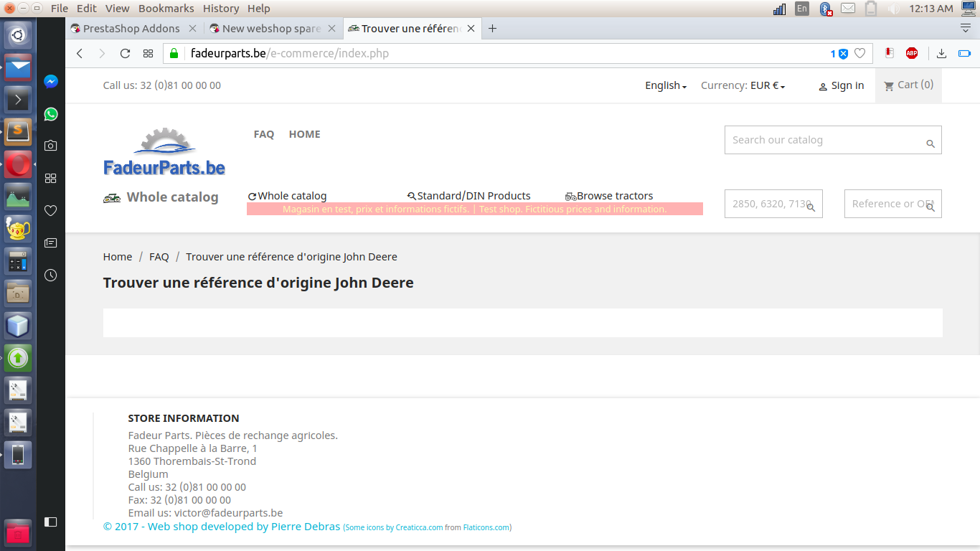Image resolution: width=980 pixels, height=551 pixels.
Task: Go back to the previous page
Action: click(80, 53)
